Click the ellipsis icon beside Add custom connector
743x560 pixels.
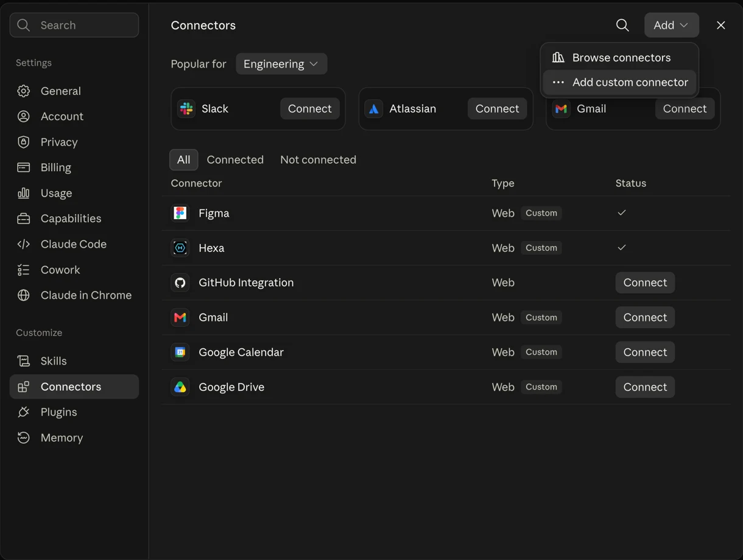[558, 82]
